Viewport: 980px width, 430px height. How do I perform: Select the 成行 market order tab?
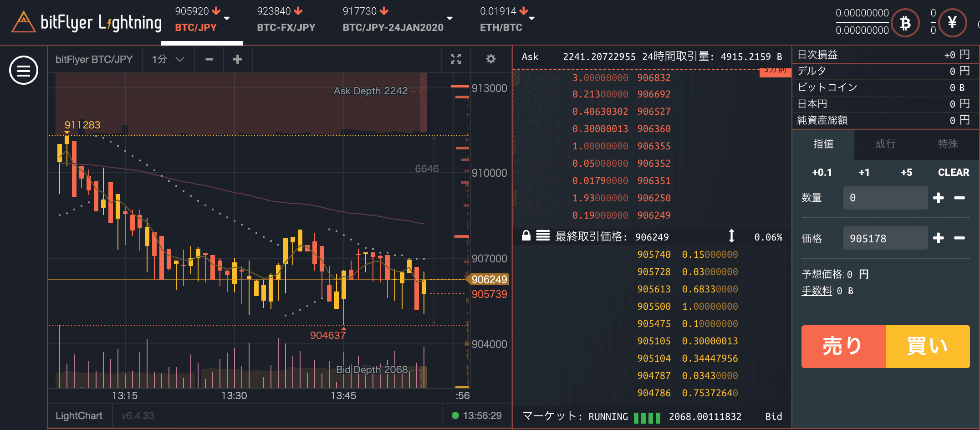pyautogui.click(x=885, y=144)
